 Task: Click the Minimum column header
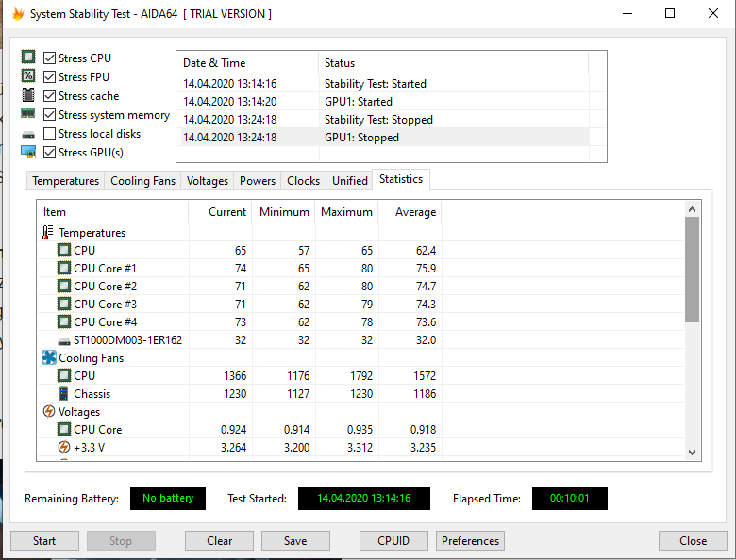coord(283,212)
